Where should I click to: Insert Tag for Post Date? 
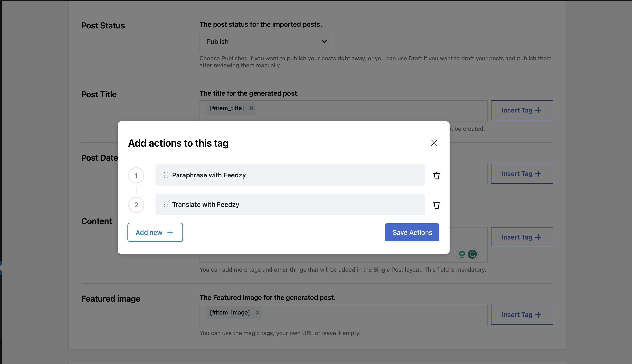522,174
